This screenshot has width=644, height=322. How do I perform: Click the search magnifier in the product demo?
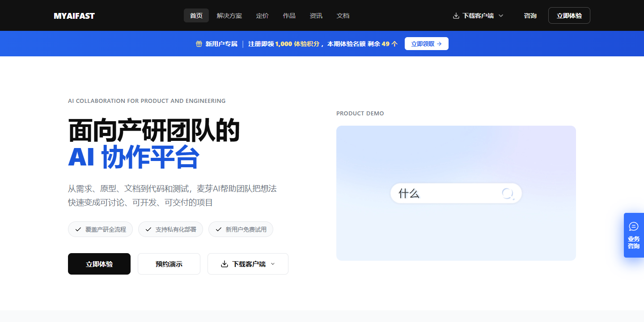508,193
